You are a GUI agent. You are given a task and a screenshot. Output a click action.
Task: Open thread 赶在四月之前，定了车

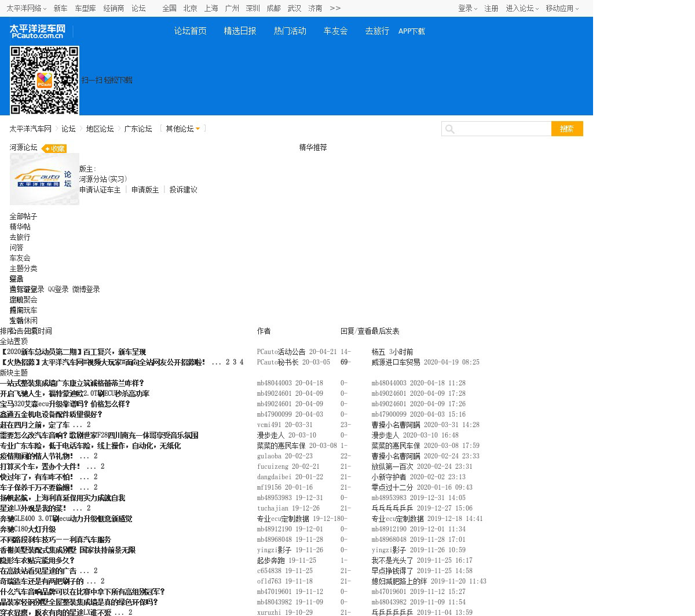[35, 425]
